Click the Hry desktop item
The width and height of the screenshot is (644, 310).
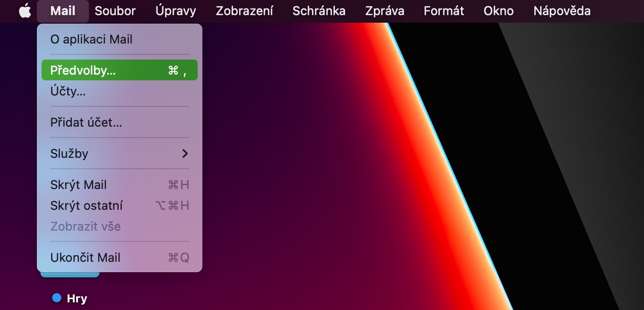77,298
